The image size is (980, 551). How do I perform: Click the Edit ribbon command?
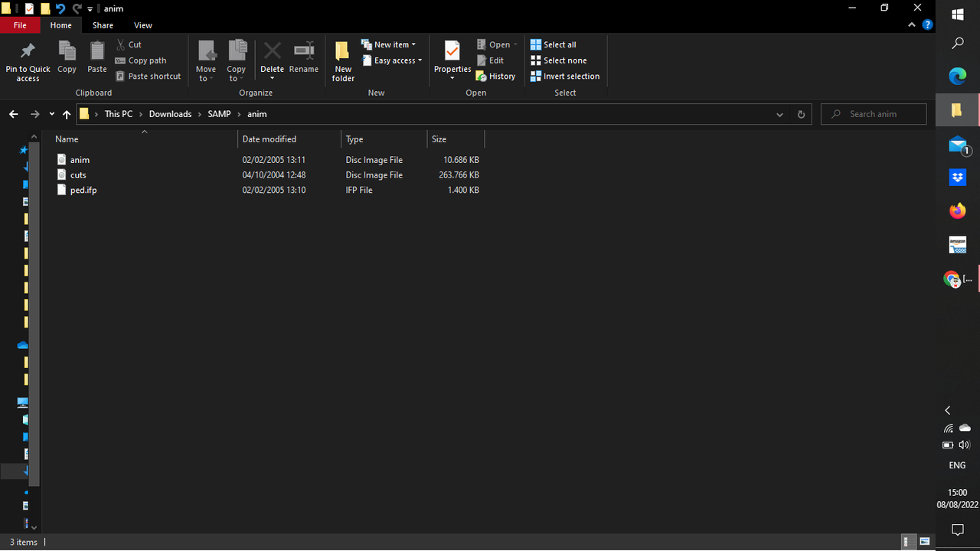coord(490,60)
